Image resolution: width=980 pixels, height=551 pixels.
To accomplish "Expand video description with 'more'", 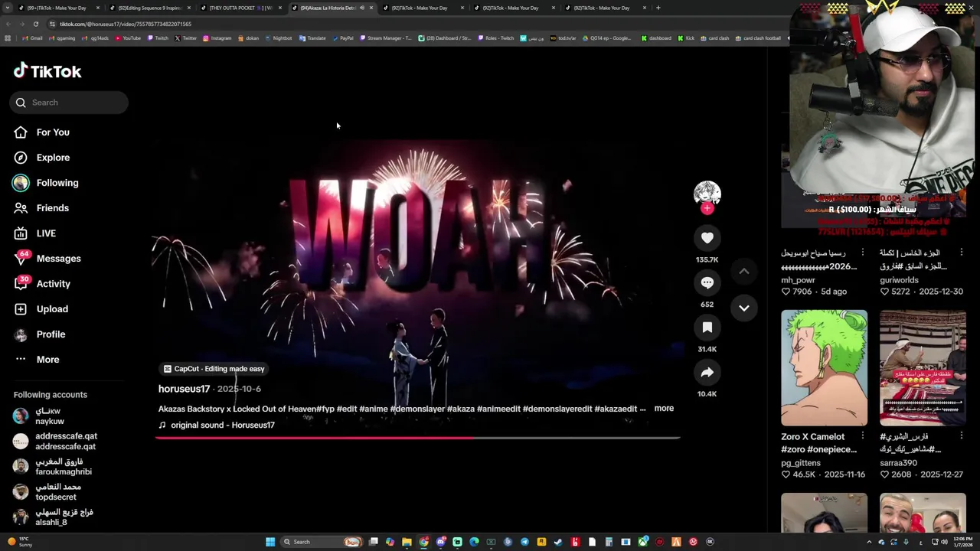I will click(x=664, y=409).
